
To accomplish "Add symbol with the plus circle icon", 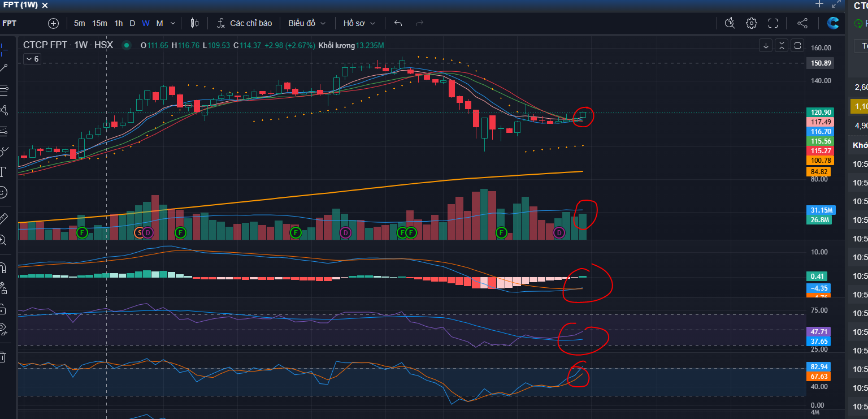I will 54,23.
